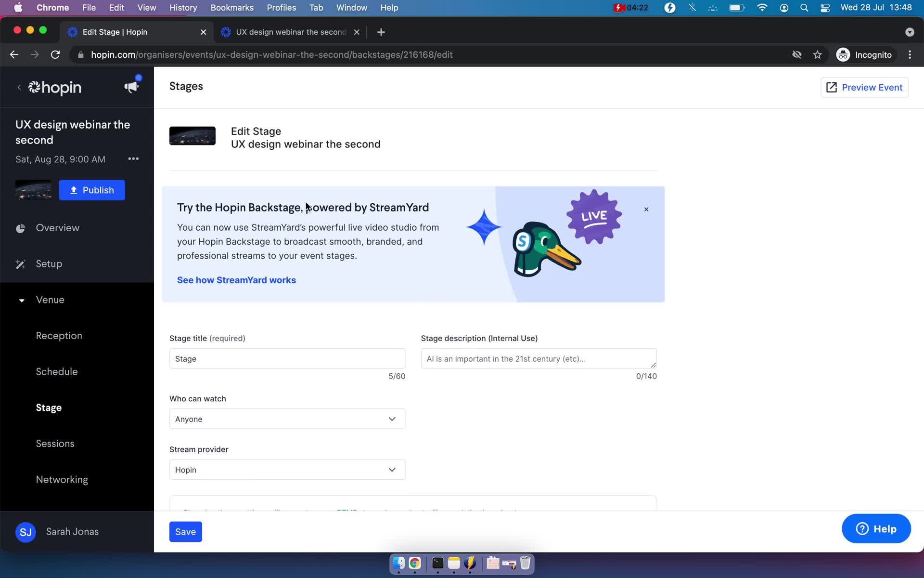Open Networking in sidebar
Image resolution: width=924 pixels, height=578 pixels.
point(62,480)
